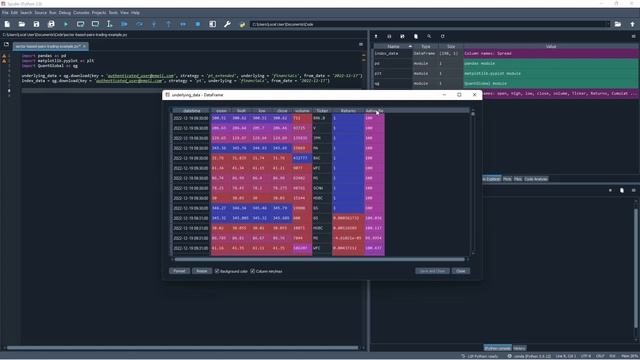Import data in Variable Explorer
The width and height of the screenshot is (640, 360).
(376, 36)
